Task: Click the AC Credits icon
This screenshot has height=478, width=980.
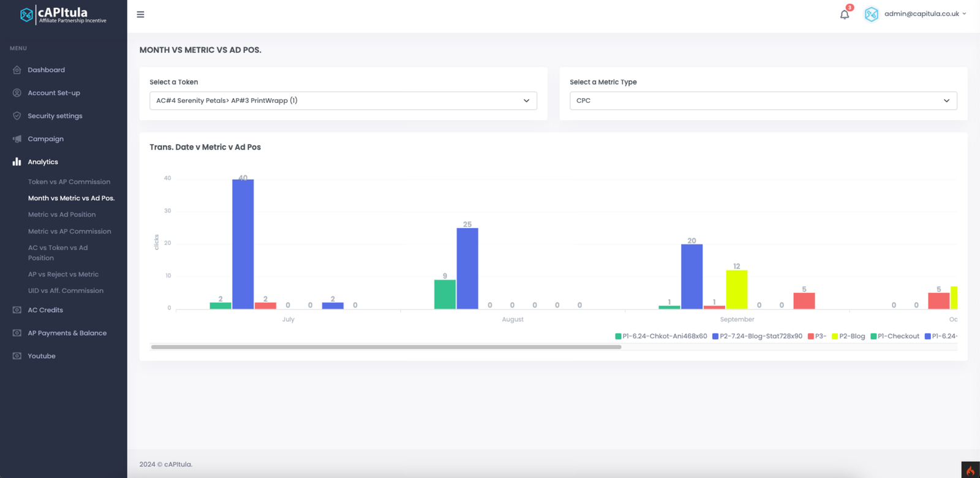Action: [x=17, y=310]
